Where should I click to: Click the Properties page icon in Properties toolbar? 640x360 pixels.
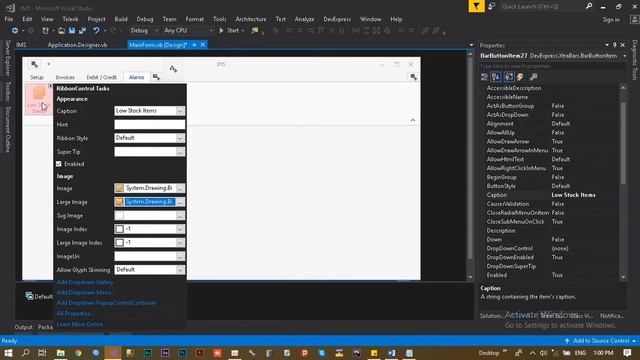click(x=509, y=77)
